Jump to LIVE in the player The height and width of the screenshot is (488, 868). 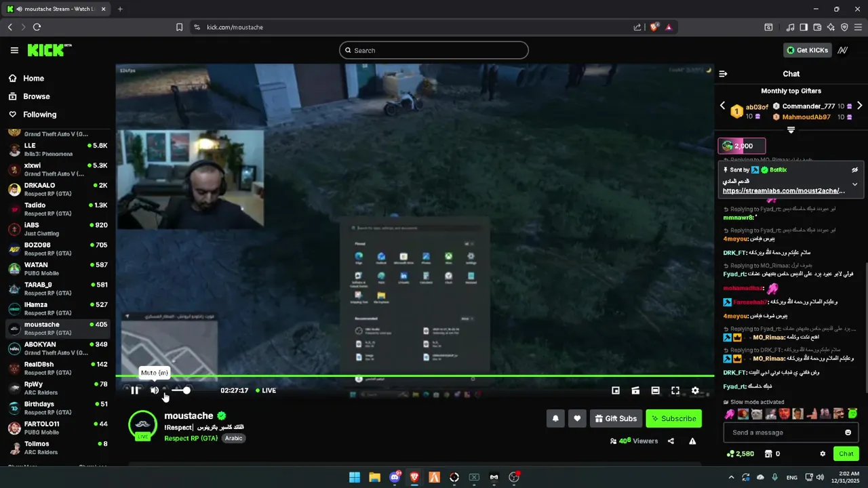266,390
